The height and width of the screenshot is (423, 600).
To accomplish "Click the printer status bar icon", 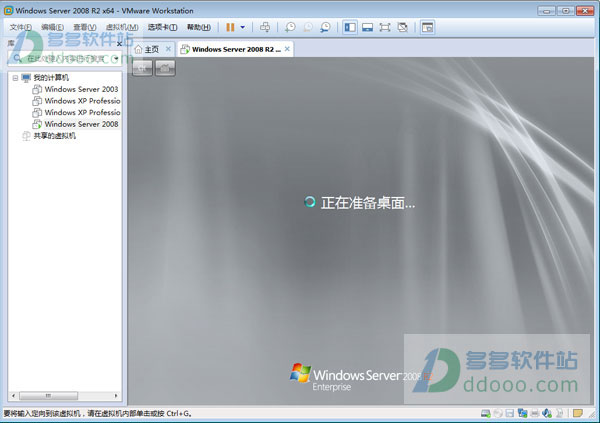I will (x=535, y=413).
